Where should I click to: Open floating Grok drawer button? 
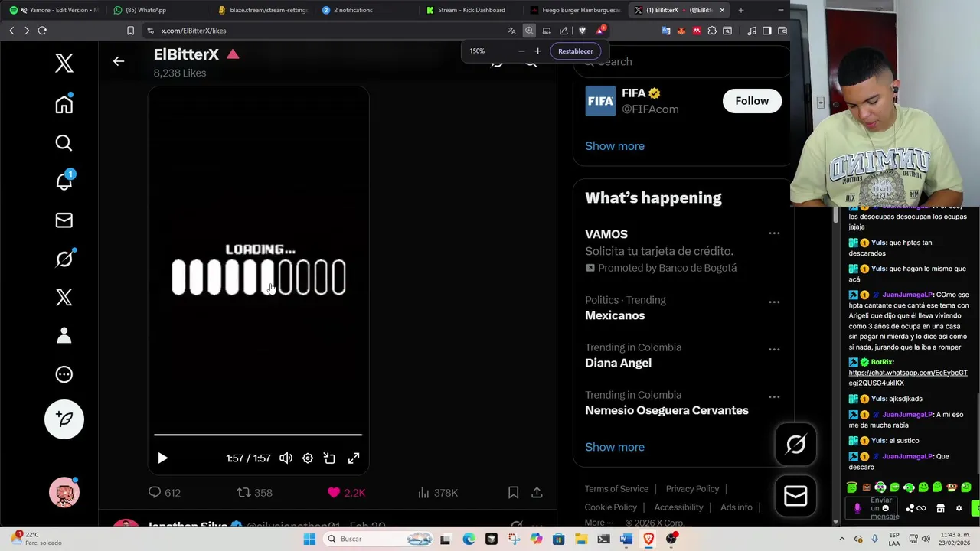click(x=795, y=445)
